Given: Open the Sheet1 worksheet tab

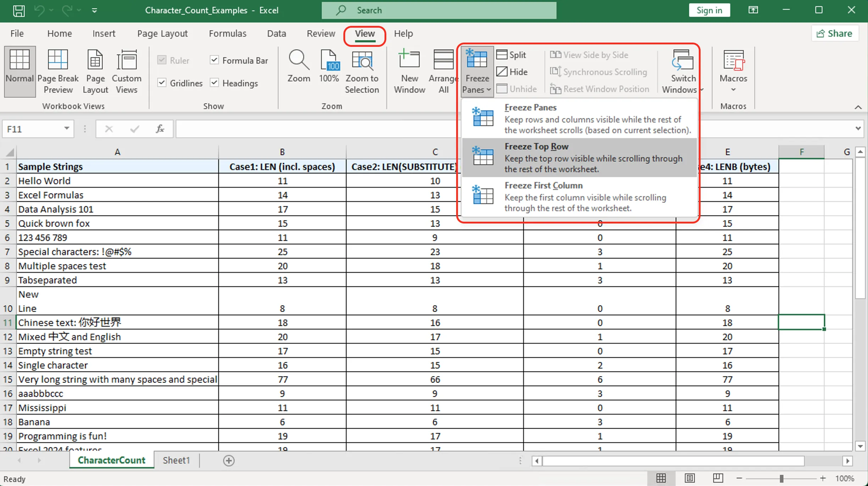Looking at the screenshot, I should coord(176,460).
